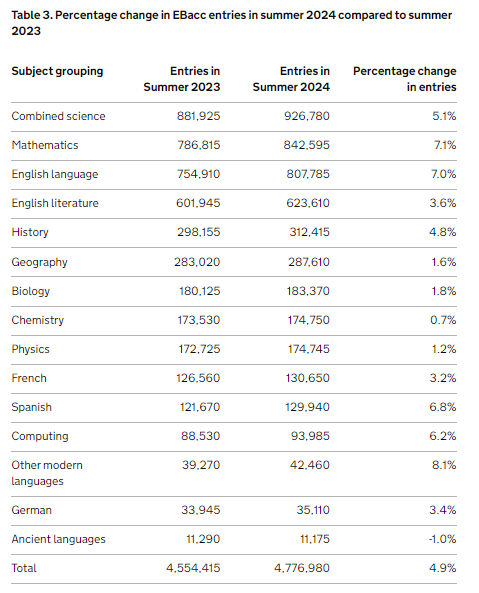The height and width of the screenshot is (593, 479).
Task: Click History 2023 entries value 298,155
Action: coord(198,232)
